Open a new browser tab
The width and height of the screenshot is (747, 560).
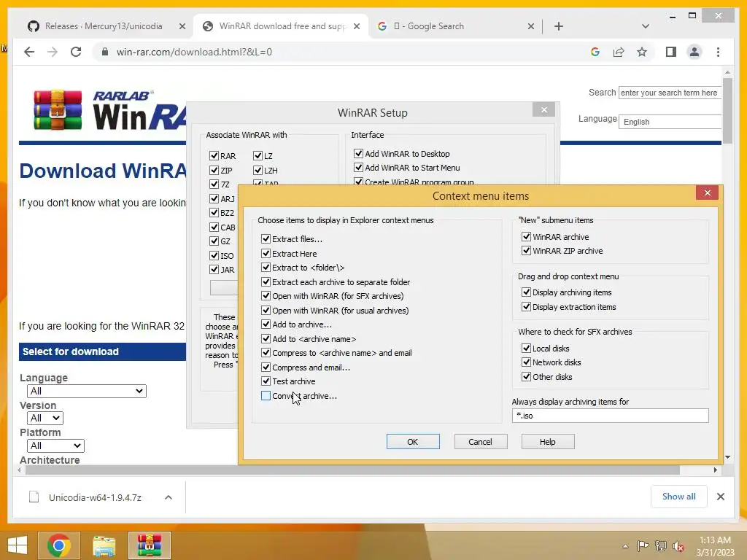pyautogui.click(x=559, y=26)
